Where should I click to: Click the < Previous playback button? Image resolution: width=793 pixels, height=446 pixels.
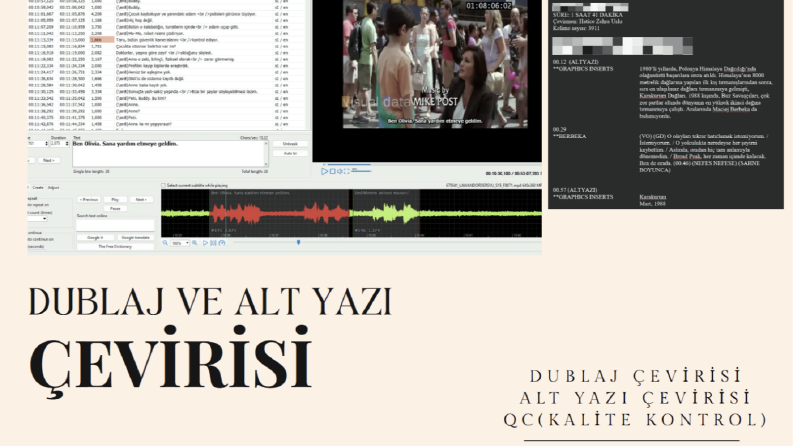pos(89,200)
